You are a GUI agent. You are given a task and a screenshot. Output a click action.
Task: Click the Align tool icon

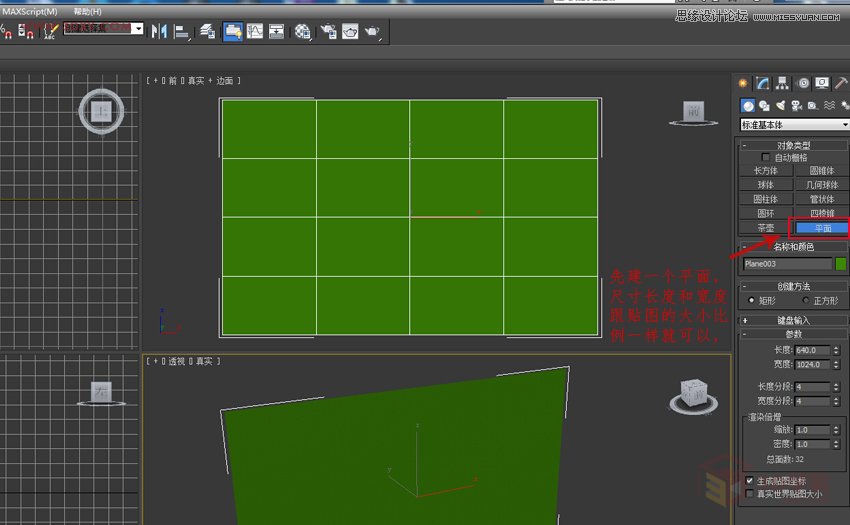click(181, 32)
